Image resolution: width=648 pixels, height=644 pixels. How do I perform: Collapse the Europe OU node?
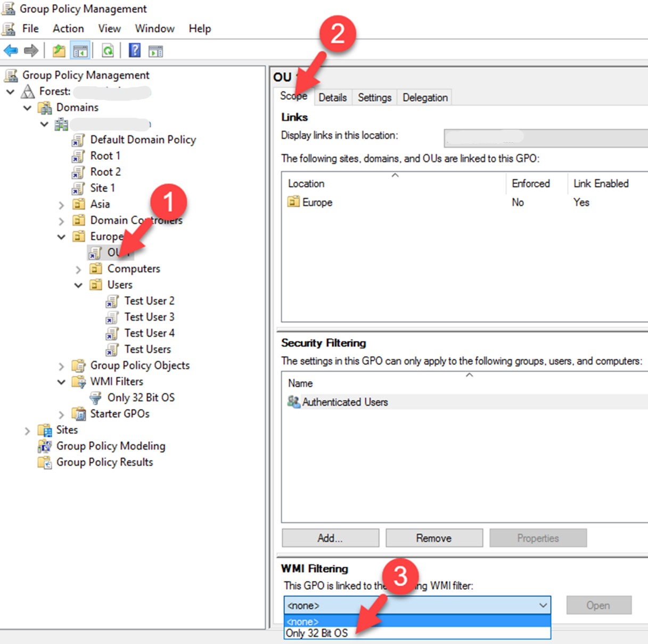pyautogui.click(x=62, y=237)
